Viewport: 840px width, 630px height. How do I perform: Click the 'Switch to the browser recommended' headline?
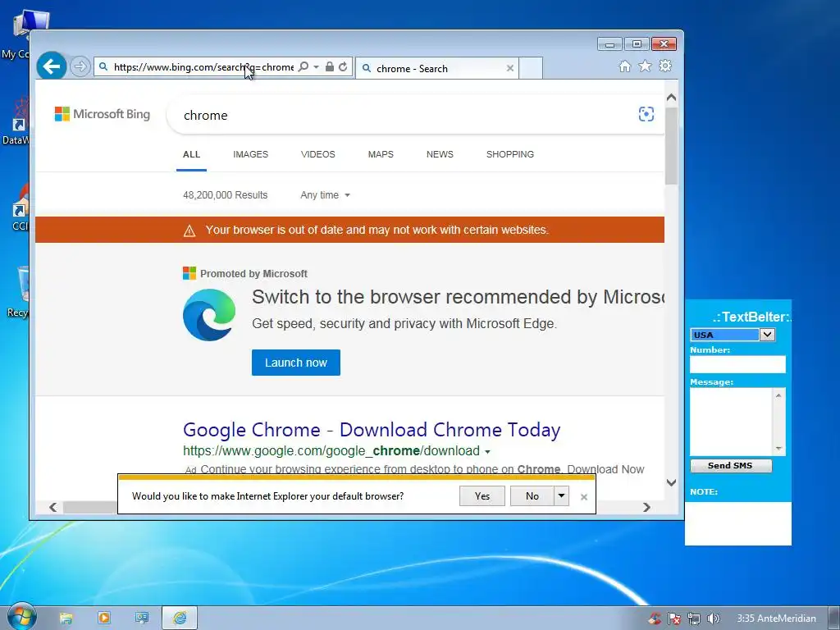click(458, 297)
